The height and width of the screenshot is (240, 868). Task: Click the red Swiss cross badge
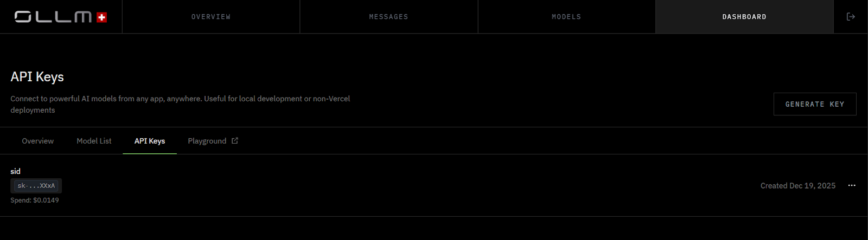pos(101,17)
